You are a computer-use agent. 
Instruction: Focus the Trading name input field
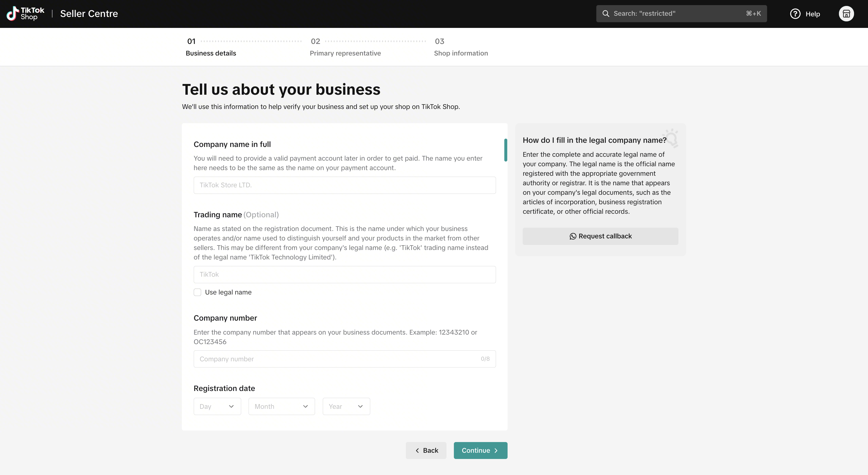coord(345,274)
